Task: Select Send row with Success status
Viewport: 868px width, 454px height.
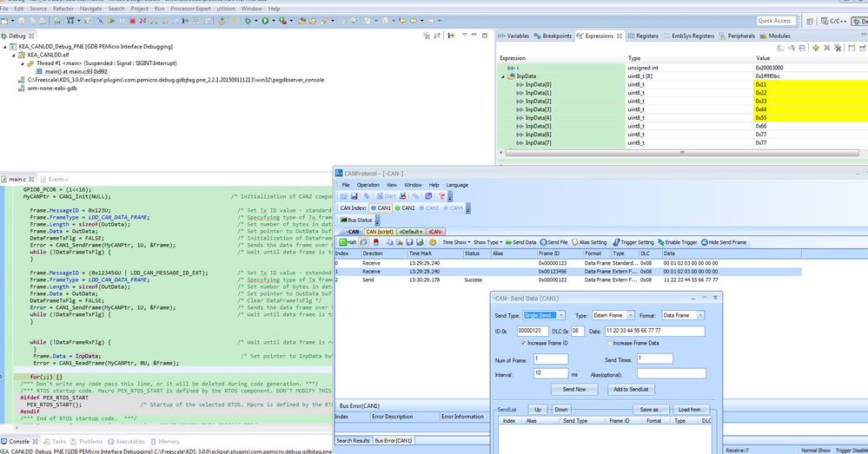Action: point(568,280)
